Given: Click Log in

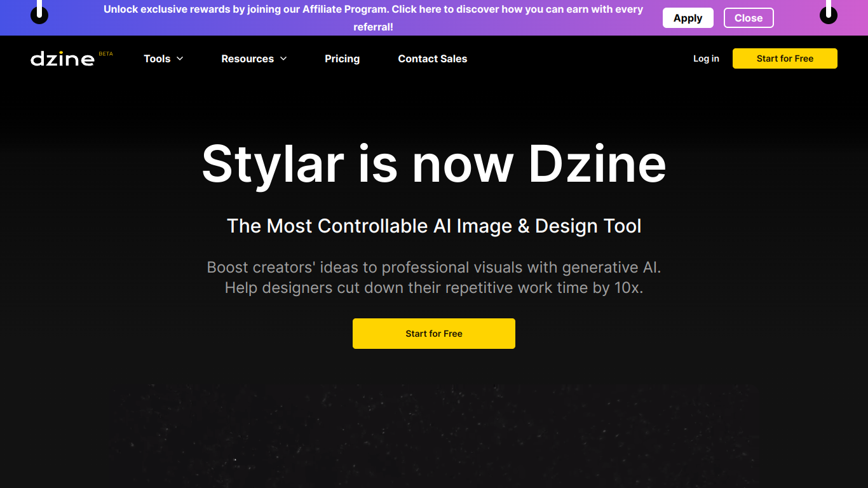Looking at the screenshot, I should (x=706, y=58).
